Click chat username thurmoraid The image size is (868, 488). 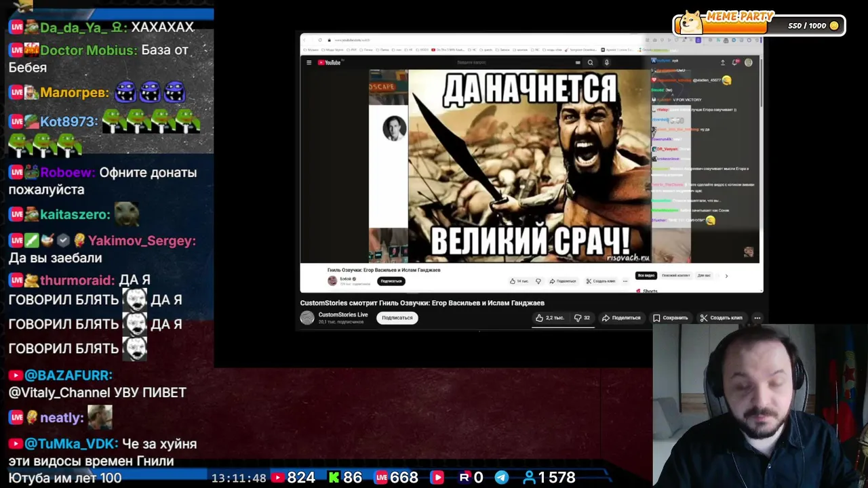77,280
